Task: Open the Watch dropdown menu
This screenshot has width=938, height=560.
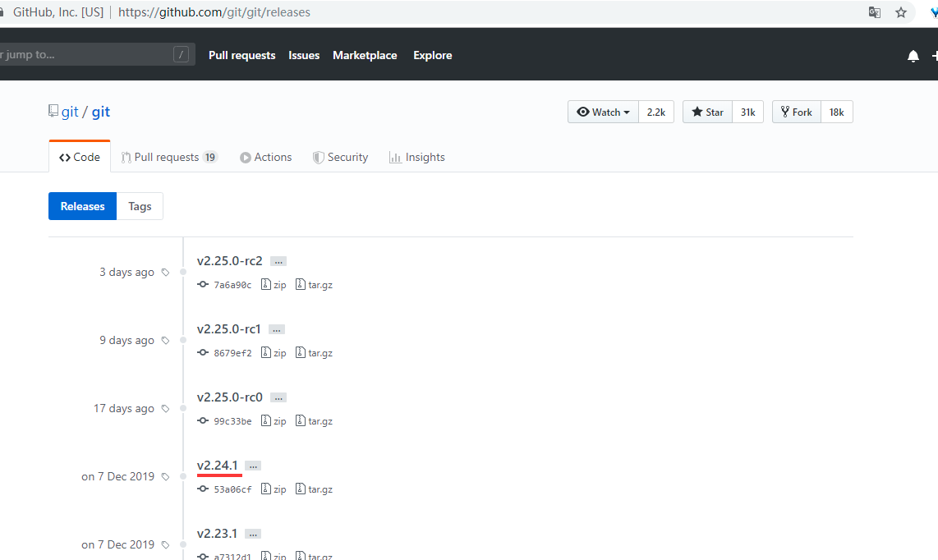Action: point(603,112)
